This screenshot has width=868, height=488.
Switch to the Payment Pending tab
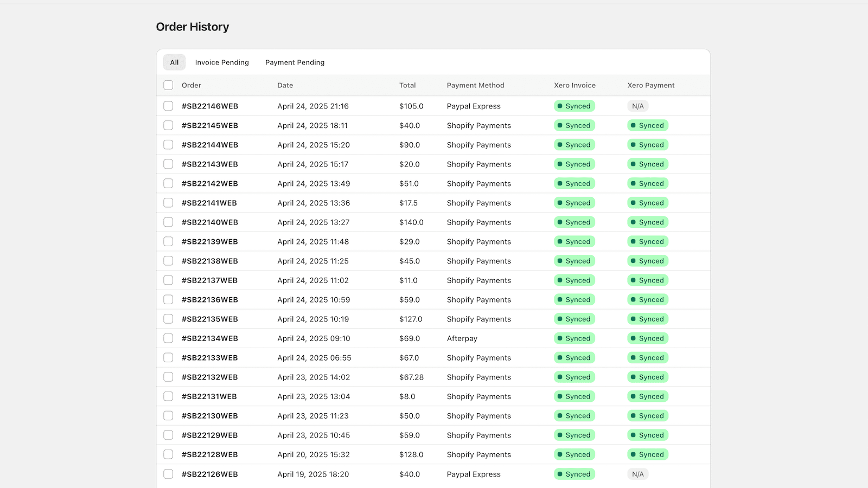coord(295,62)
